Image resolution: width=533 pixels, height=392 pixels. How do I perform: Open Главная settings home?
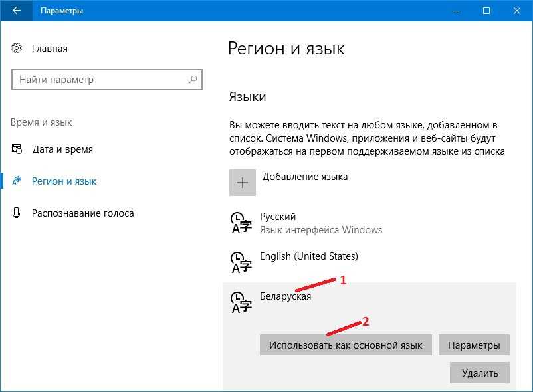pos(50,49)
